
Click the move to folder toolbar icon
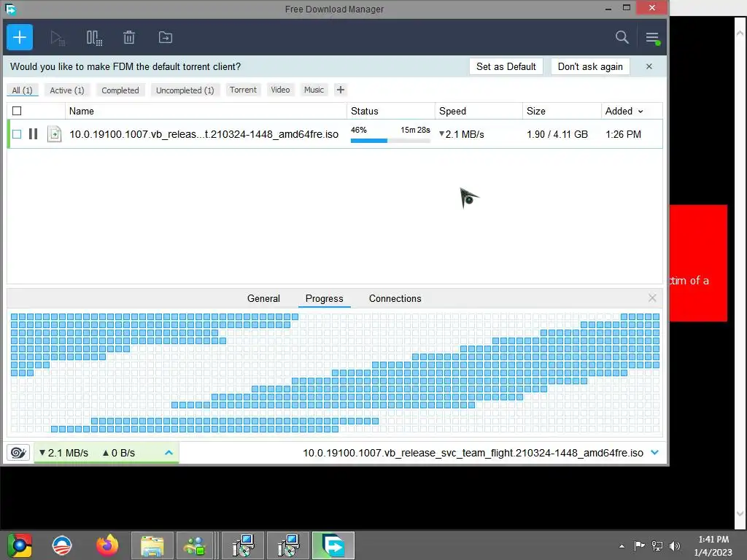tap(166, 37)
